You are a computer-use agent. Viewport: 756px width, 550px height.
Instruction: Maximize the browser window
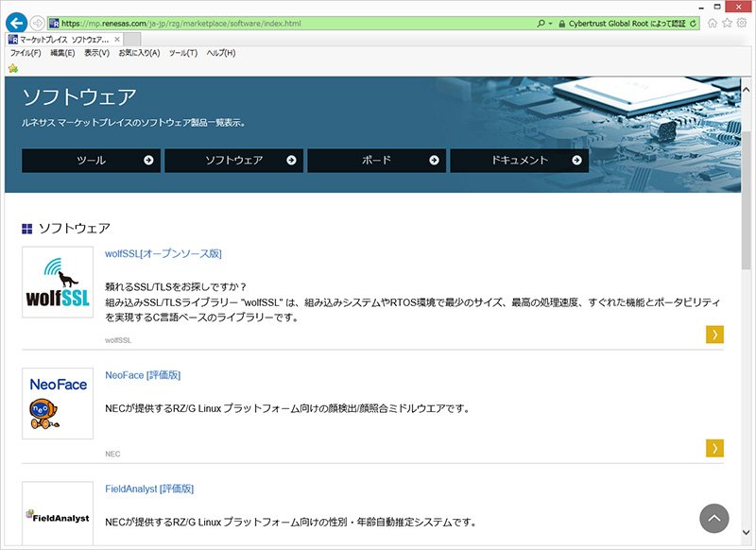tap(717, 7)
